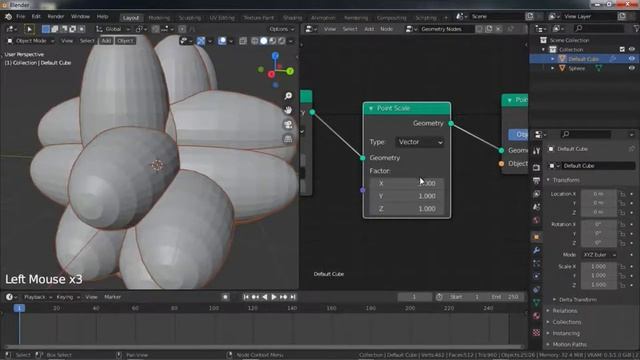Open the Object Constraints properties tab
This screenshot has height=360, width=640.
[x=536, y=289]
